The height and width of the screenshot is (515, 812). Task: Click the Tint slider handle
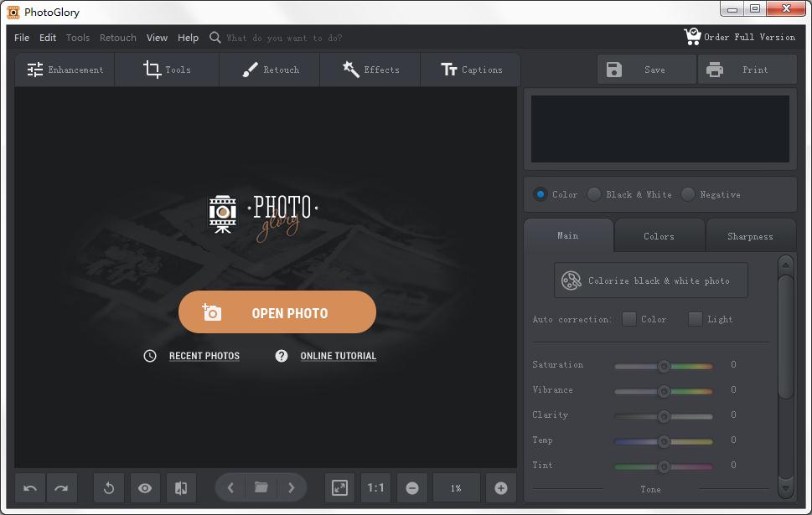(x=664, y=466)
